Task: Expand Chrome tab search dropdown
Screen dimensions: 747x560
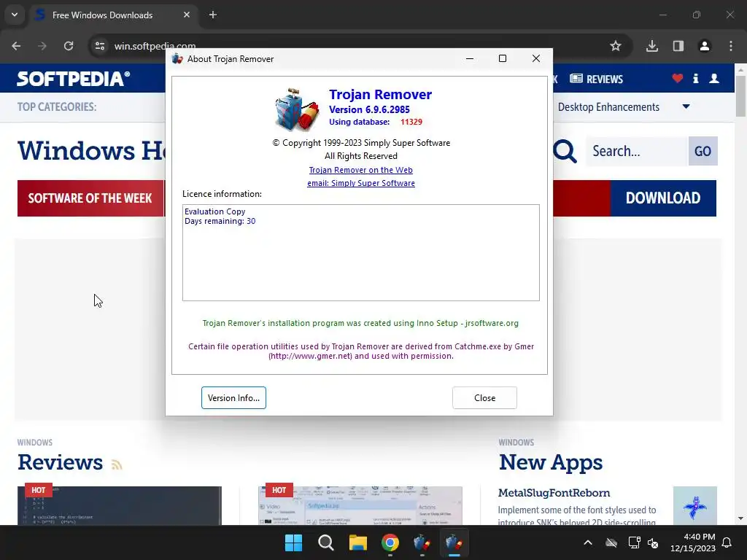Action: pos(15,15)
